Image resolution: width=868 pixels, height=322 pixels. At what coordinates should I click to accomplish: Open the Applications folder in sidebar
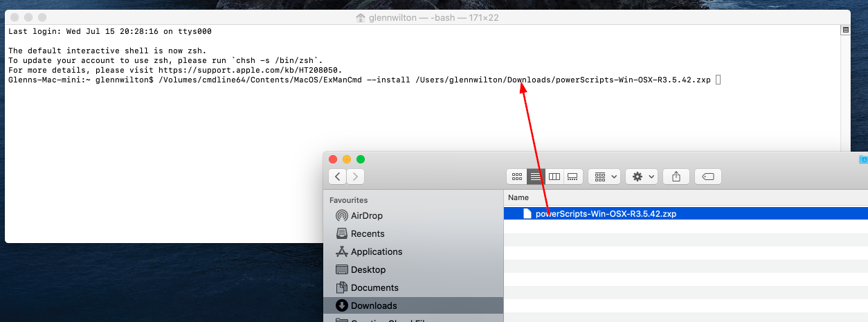pyautogui.click(x=376, y=251)
